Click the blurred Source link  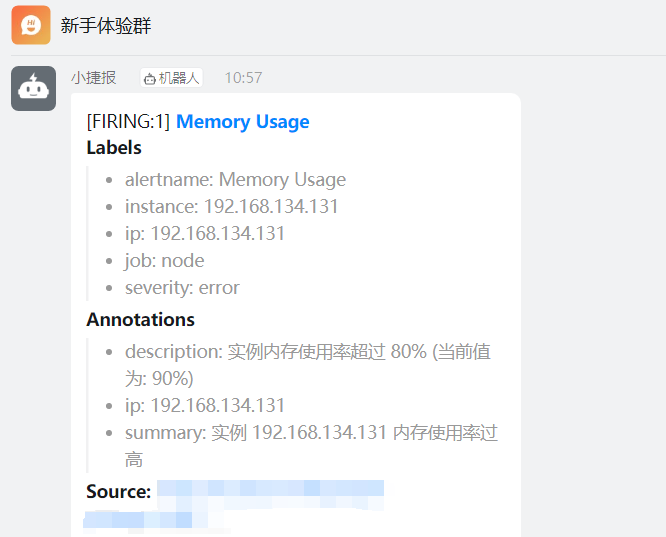[234, 504]
